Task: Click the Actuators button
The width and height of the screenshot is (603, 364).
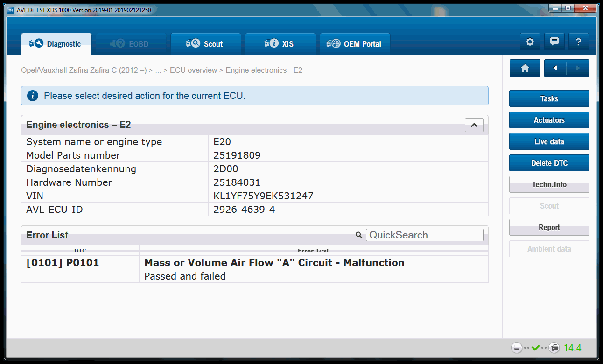Action: (x=549, y=120)
